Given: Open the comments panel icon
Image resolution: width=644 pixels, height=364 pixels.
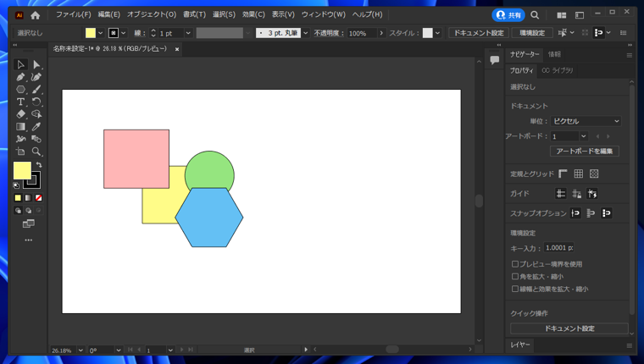Looking at the screenshot, I should 495,60.
